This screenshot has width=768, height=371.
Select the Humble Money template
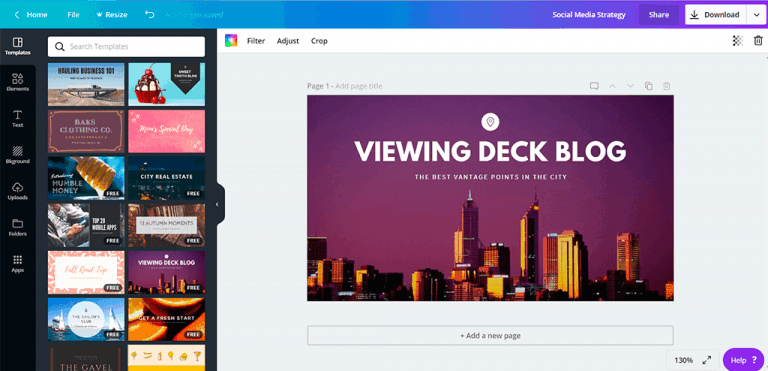point(86,178)
